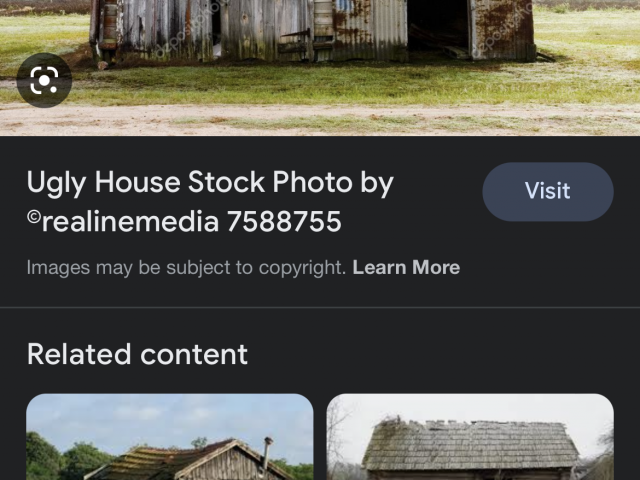Image resolution: width=640 pixels, height=480 pixels.
Task: Follow the Learn More copyright link
Action: 406,268
